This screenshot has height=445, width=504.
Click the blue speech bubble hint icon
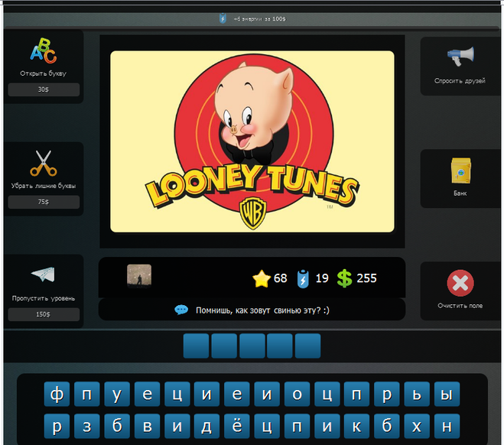(181, 310)
